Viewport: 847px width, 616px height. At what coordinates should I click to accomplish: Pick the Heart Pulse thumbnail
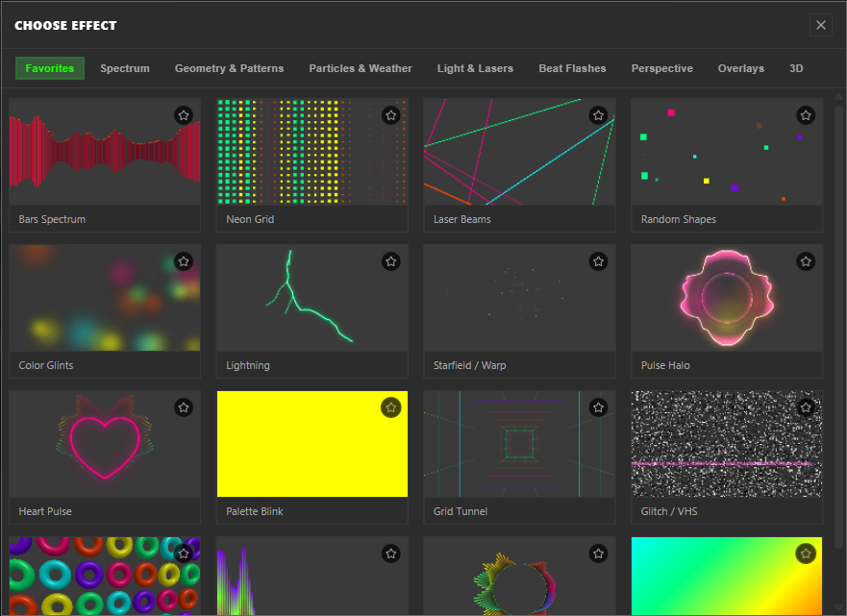[x=105, y=444]
